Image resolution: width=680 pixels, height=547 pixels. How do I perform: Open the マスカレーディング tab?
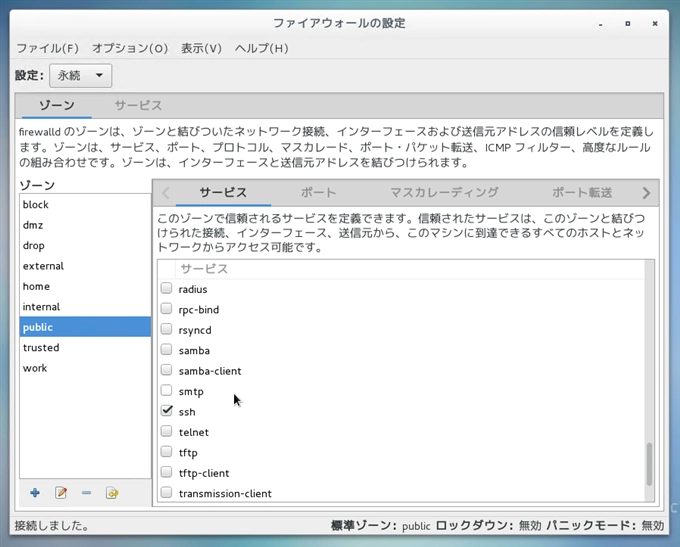pos(445,193)
